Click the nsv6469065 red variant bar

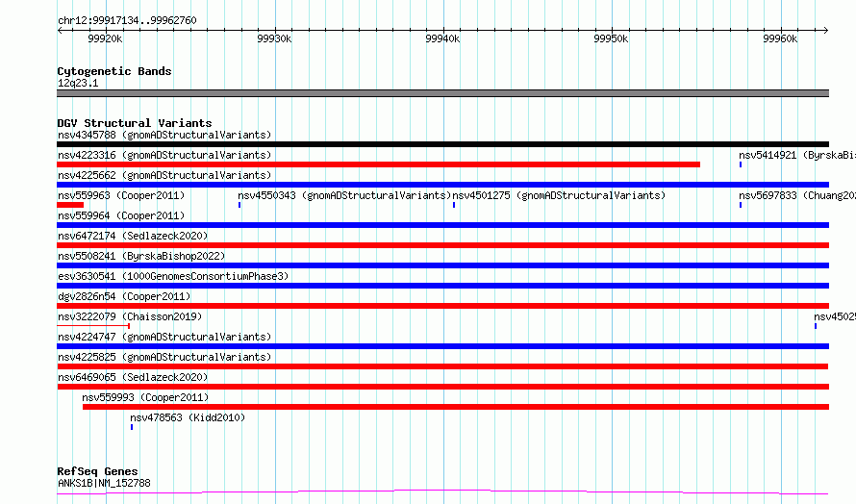pos(443,387)
